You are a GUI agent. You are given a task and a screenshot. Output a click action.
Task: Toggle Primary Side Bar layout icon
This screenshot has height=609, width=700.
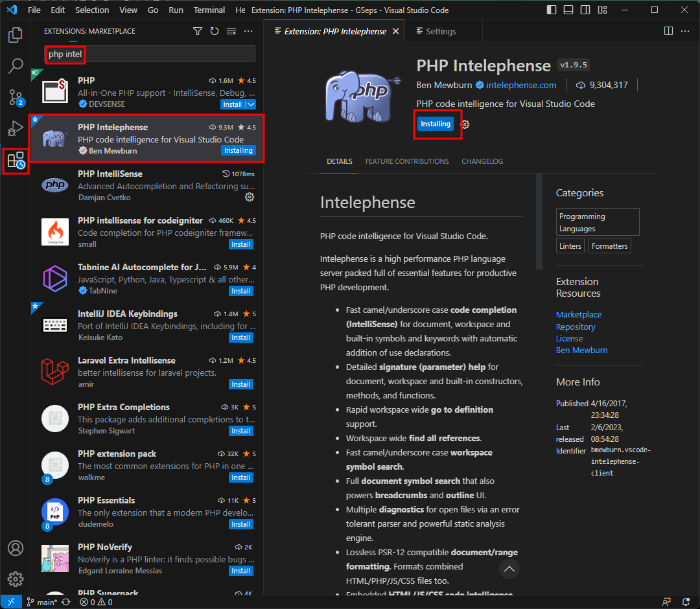552,10
